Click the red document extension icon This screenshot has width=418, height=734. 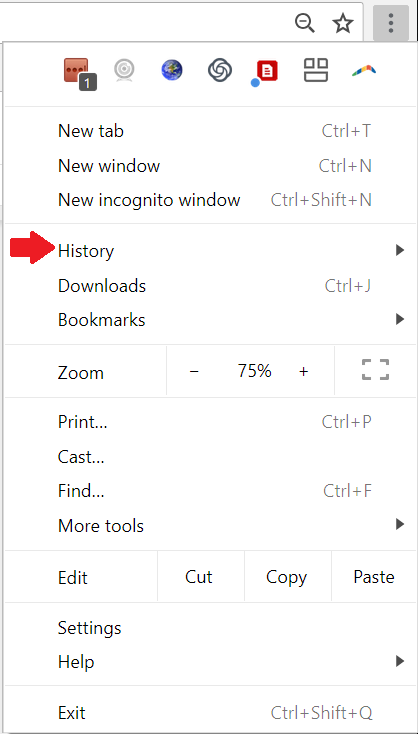tap(265, 73)
